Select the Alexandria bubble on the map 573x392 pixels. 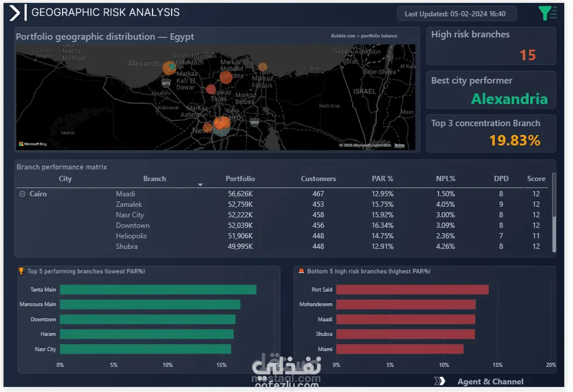tap(169, 68)
